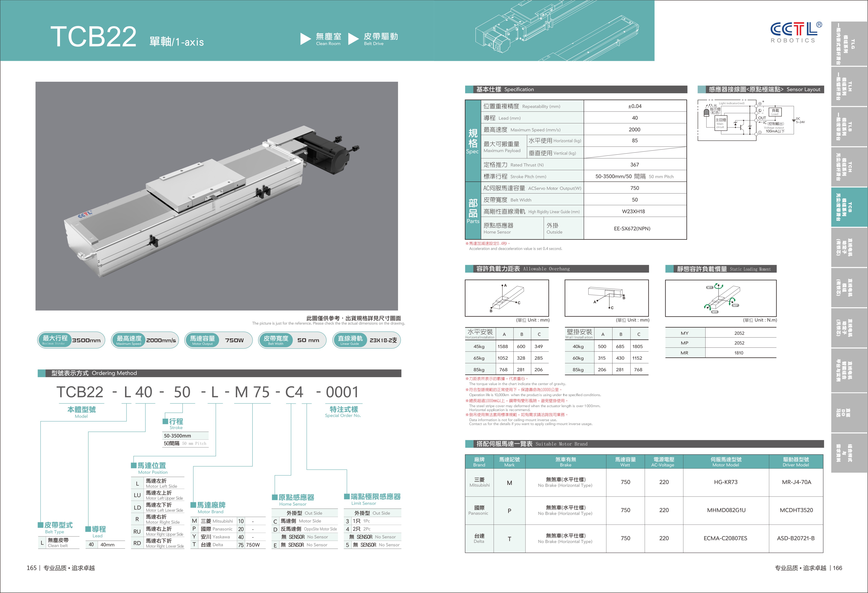This screenshot has width=868, height=593.
Task: Click the 3D actuator product image
Action: (x=217, y=196)
